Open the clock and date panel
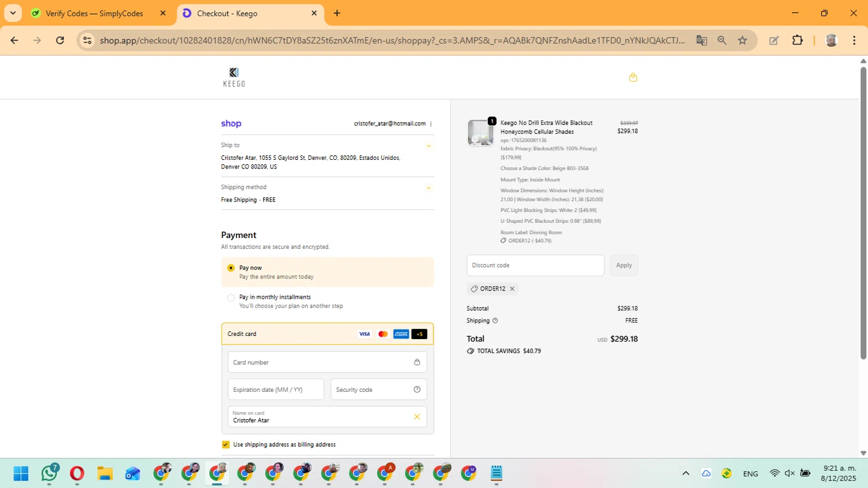868x488 pixels. click(838, 474)
